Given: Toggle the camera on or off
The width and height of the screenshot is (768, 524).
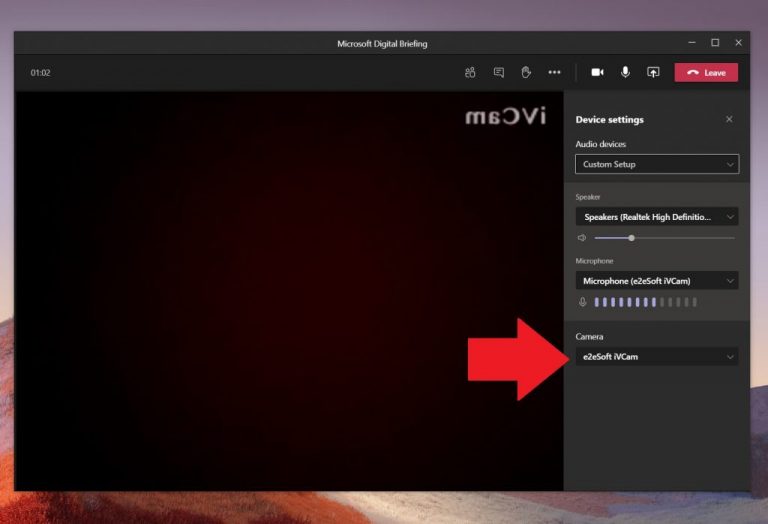Looking at the screenshot, I should coord(598,72).
